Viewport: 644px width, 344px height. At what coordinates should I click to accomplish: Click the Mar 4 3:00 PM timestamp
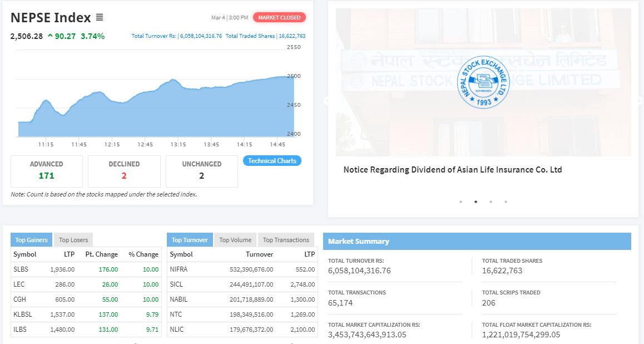pos(230,18)
